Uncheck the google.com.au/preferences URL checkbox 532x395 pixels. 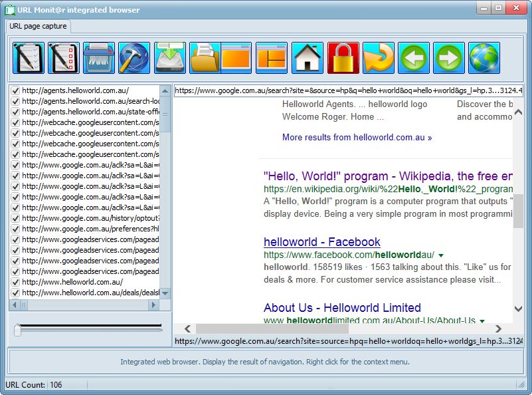pos(15,229)
